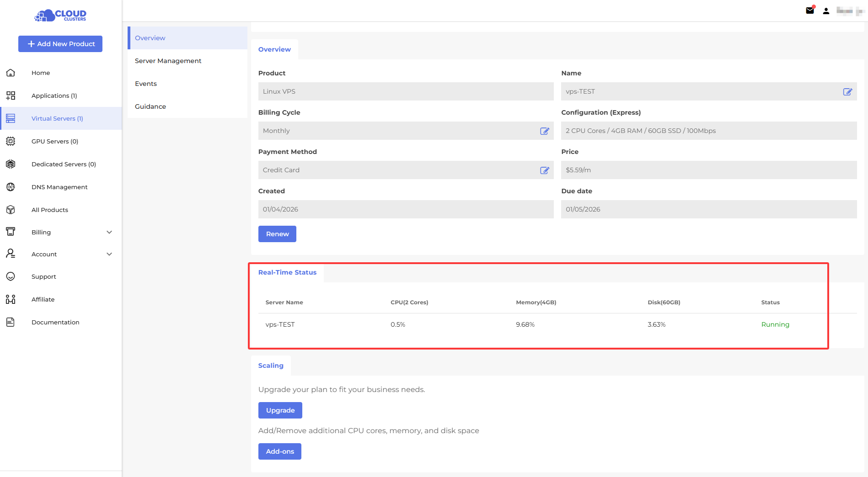This screenshot has width=868, height=477.
Task: Go to Guidance section
Action: (x=150, y=106)
